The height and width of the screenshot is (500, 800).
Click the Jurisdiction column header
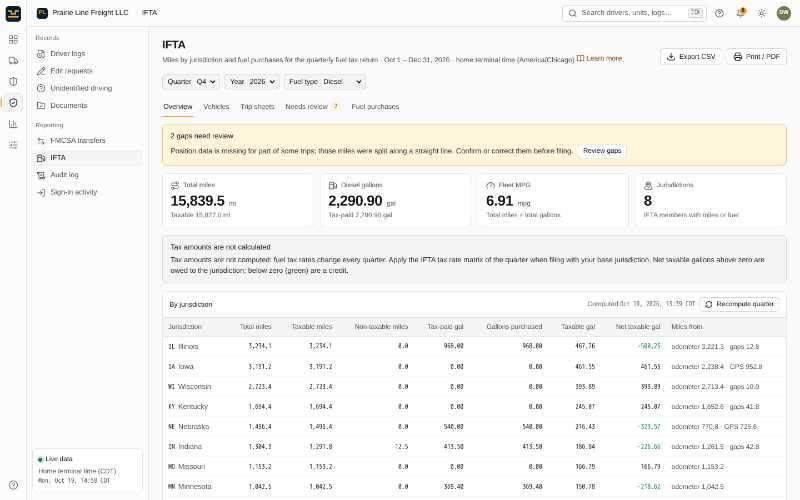point(185,327)
